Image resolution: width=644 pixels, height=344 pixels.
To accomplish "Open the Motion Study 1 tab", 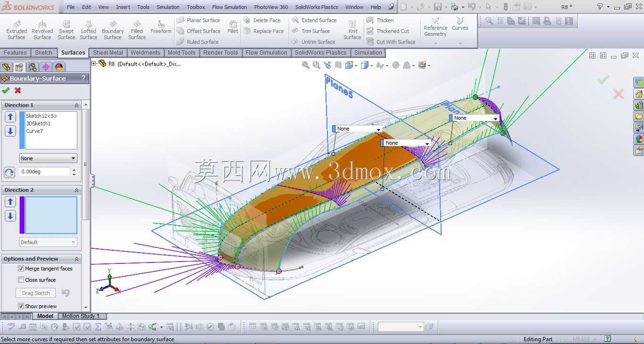I will [81, 316].
